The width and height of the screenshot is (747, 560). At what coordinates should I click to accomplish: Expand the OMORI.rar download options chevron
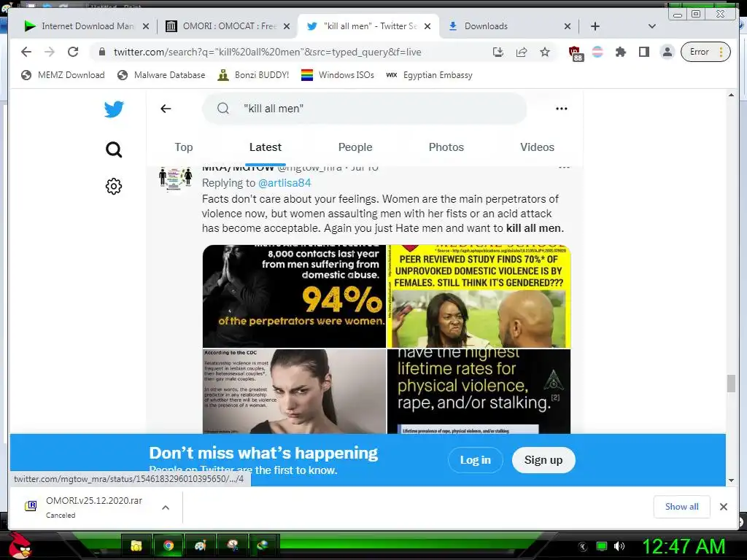coord(166,507)
